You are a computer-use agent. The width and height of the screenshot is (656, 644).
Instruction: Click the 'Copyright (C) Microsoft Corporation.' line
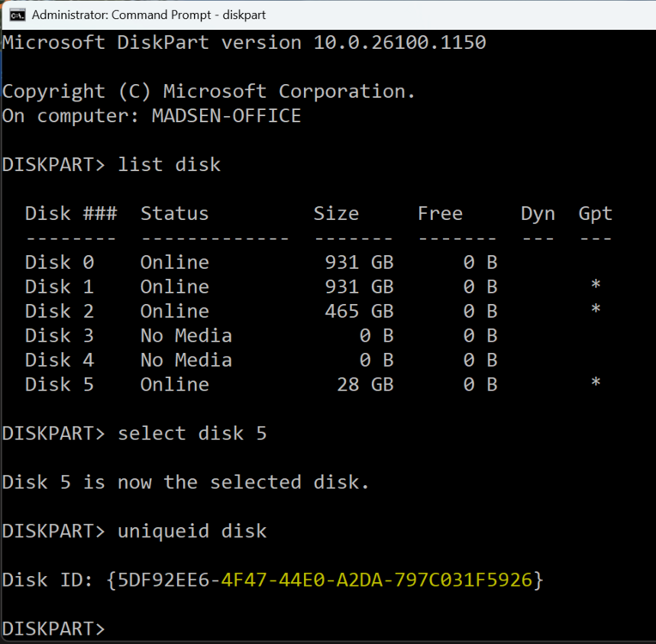point(209,92)
